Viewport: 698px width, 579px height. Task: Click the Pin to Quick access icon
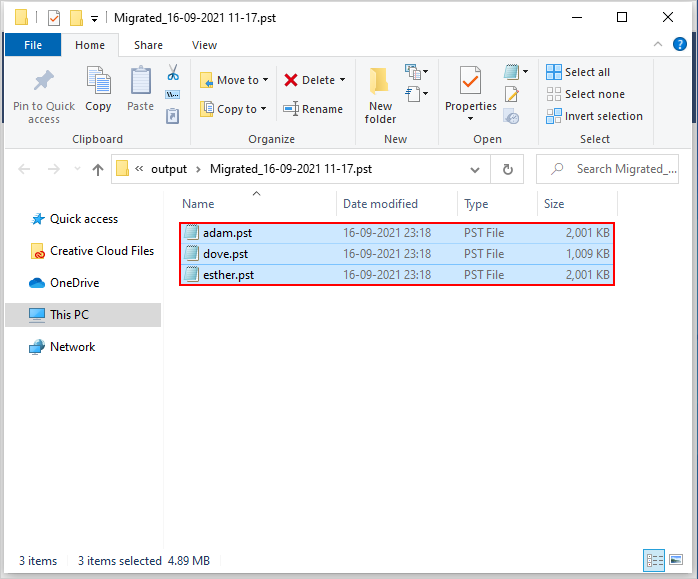coord(44,81)
